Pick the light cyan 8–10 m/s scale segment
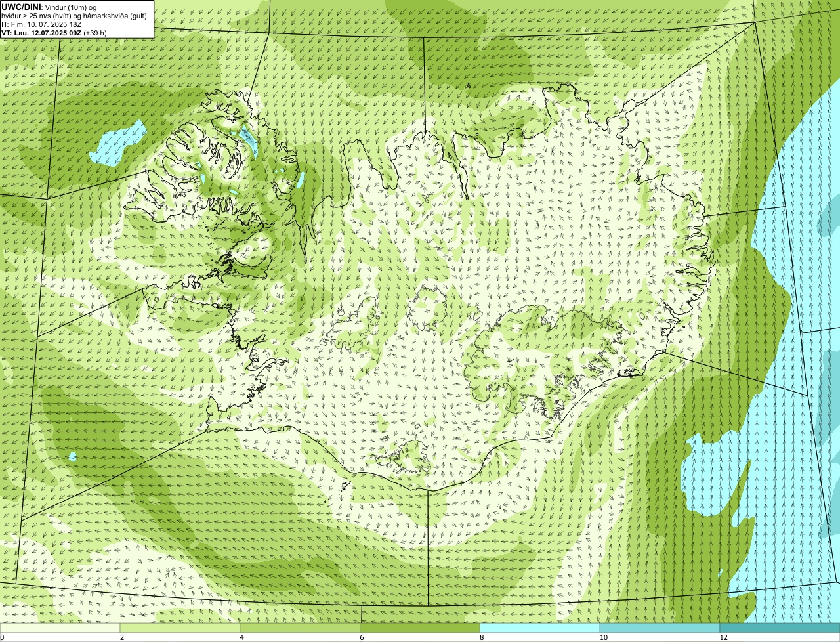Viewport: 840px width, 642px height. 540,628
